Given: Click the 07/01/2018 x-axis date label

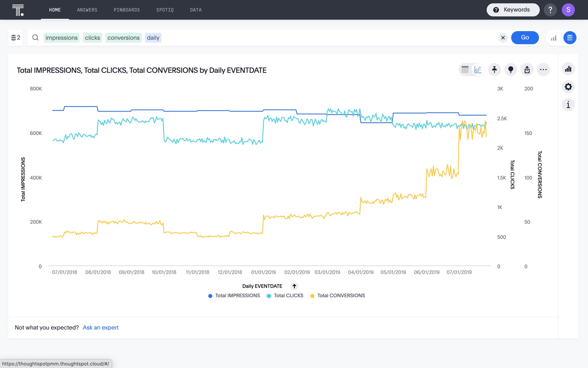Looking at the screenshot, I should coord(65,272).
